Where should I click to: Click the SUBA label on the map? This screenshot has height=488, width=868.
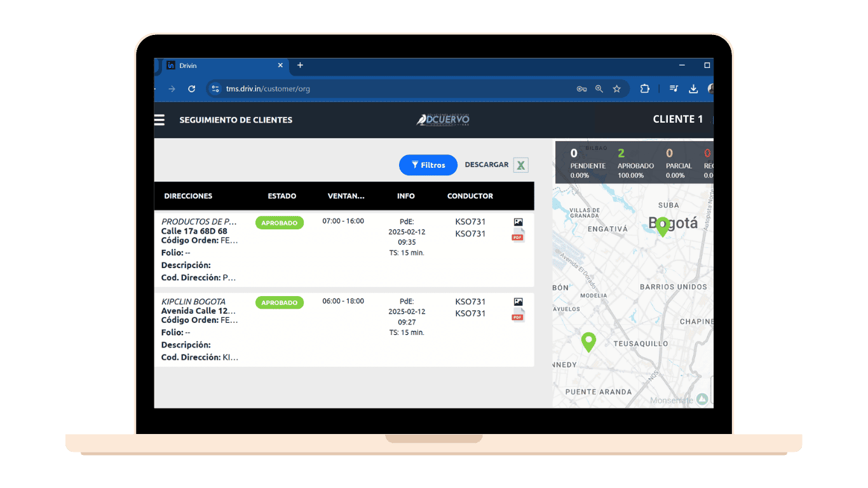[668, 205]
